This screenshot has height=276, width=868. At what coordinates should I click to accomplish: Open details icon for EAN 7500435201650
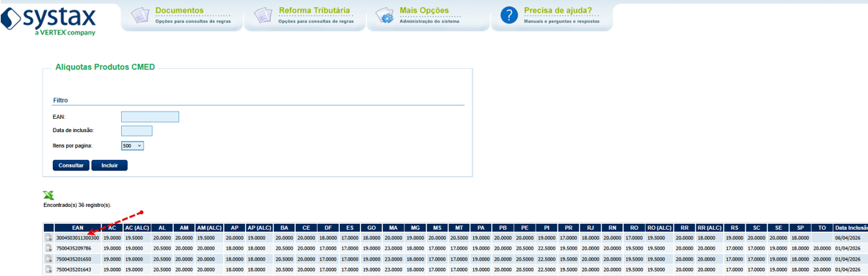pos(48,259)
